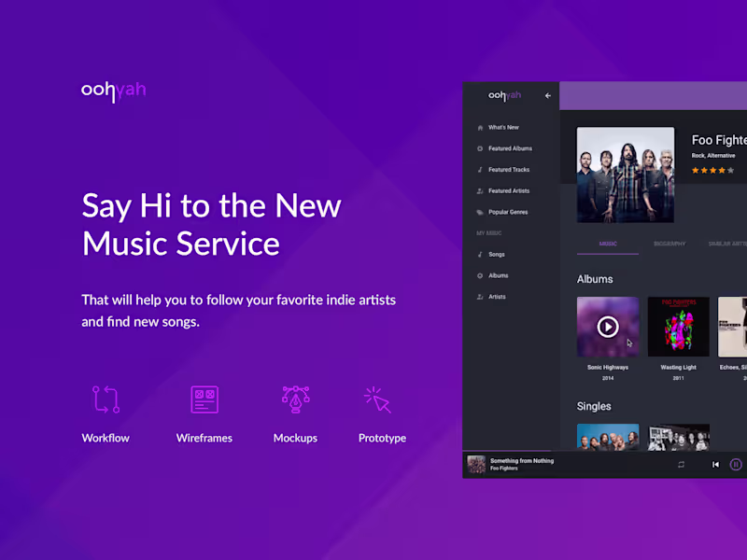Click the Albums section heading
This screenshot has width=747, height=560.
coord(595,279)
